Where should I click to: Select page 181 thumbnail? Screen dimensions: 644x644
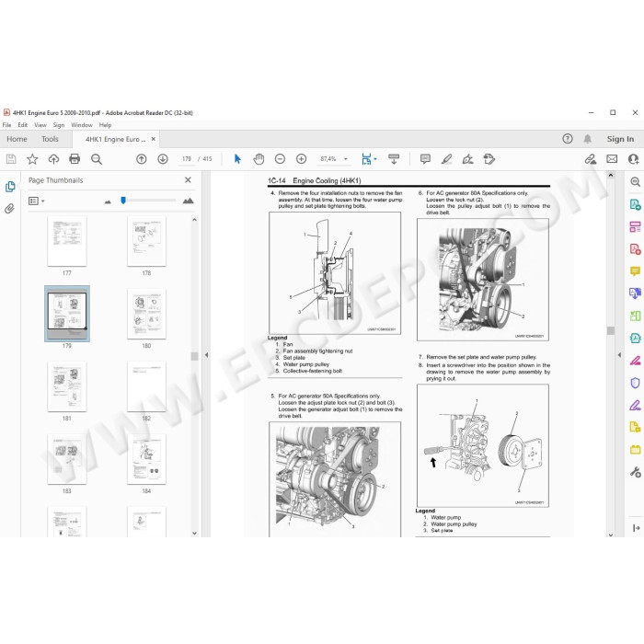coord(67,386)
